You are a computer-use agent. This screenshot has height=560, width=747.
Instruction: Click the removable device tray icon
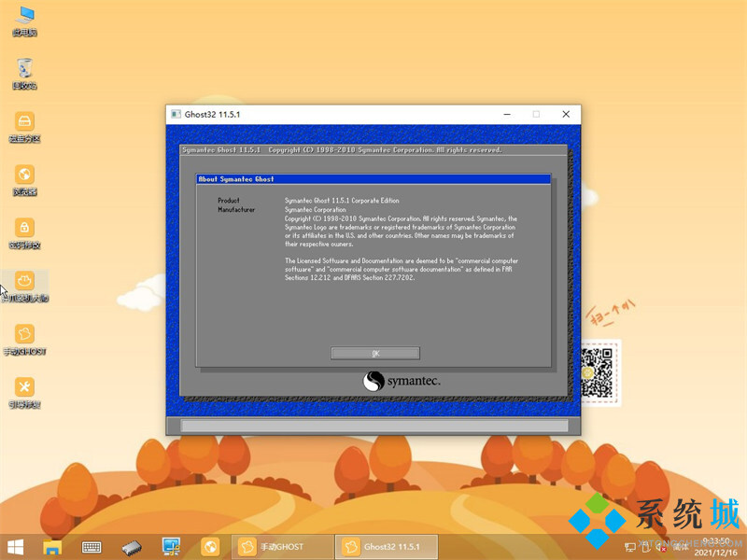[646, 548]
